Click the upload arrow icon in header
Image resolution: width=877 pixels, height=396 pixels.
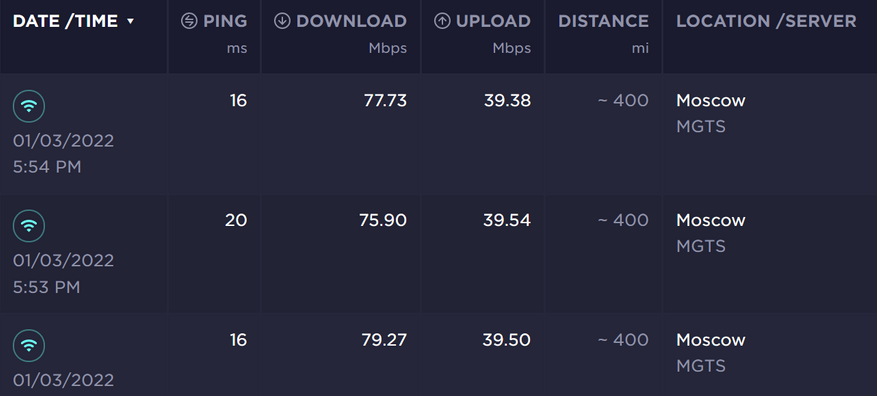[x=442, y=21]
